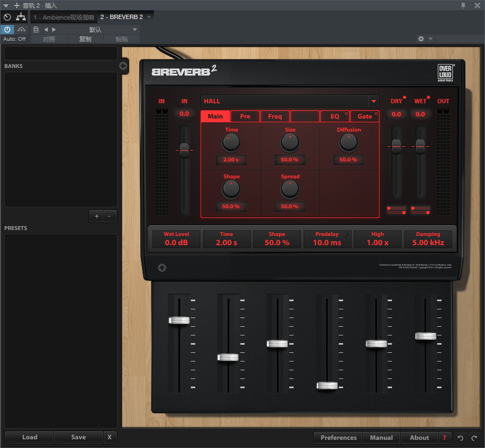Select the Freq tab
485x448 pixels.
coord(275,116)
